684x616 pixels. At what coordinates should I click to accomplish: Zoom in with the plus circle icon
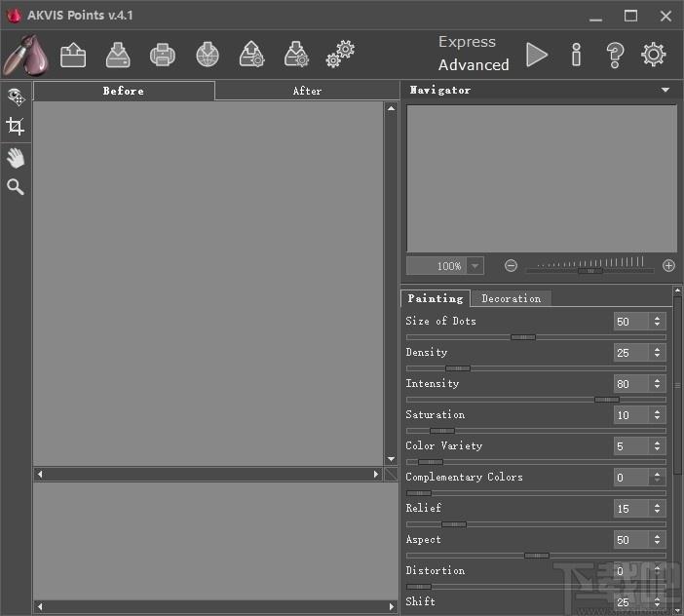coord(668,266)
